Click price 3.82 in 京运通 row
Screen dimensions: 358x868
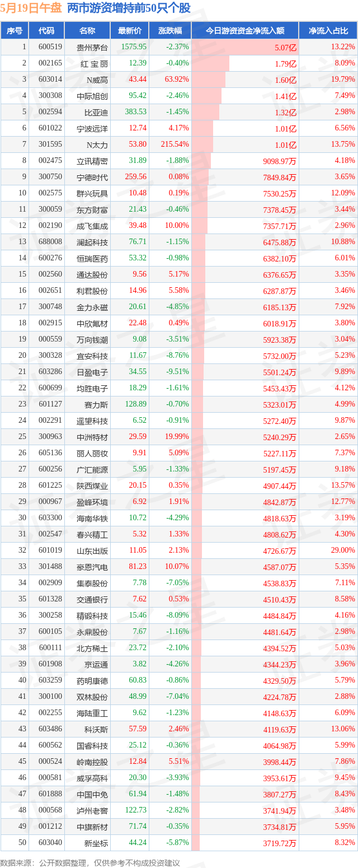(x=139, y=664)
